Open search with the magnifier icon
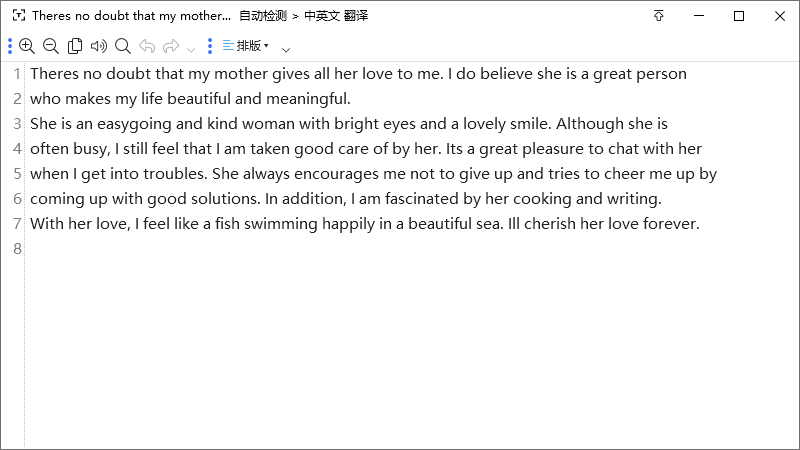 (123, 46)
